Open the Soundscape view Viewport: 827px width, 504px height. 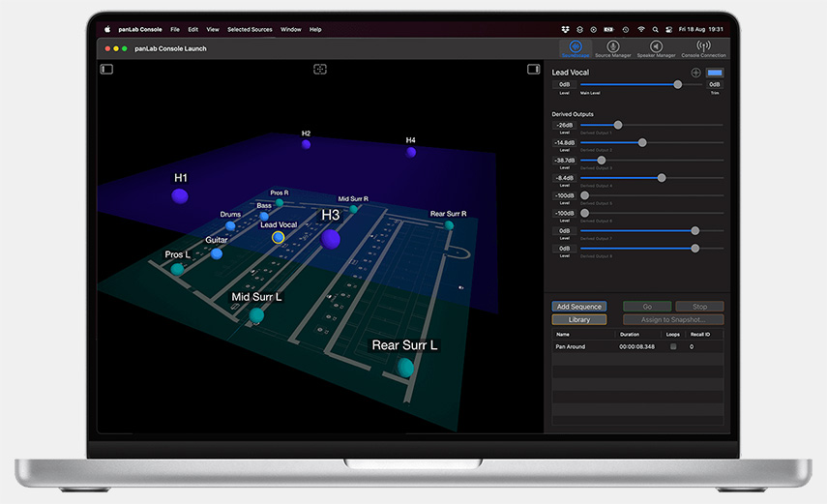click(576, 48)
